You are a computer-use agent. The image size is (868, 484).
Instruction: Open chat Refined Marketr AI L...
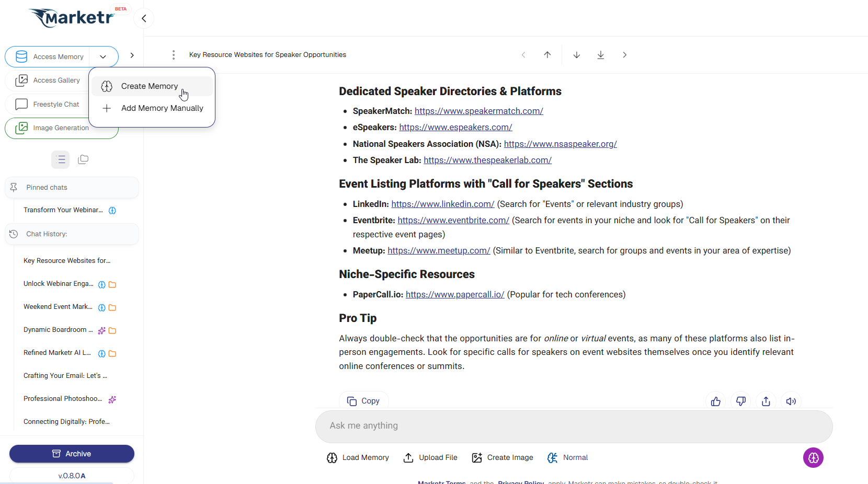point(58,353)
